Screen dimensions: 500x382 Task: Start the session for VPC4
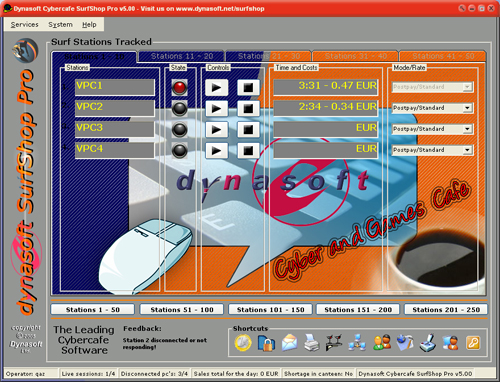216,151
